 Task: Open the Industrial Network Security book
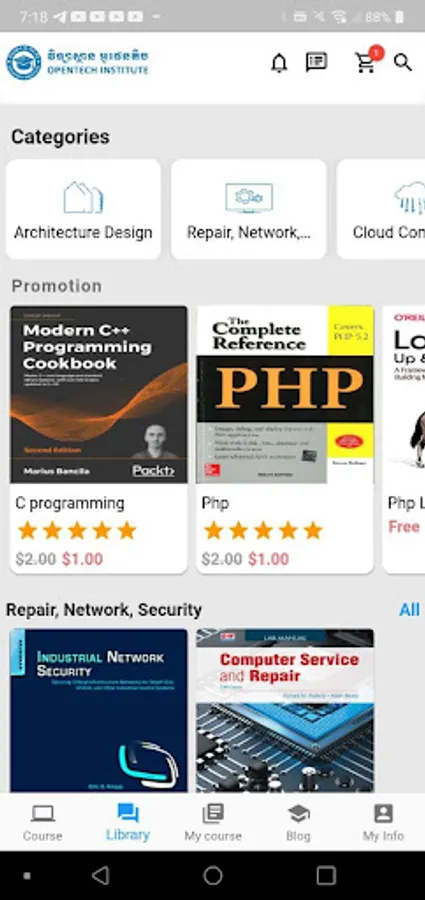(99, 710)
